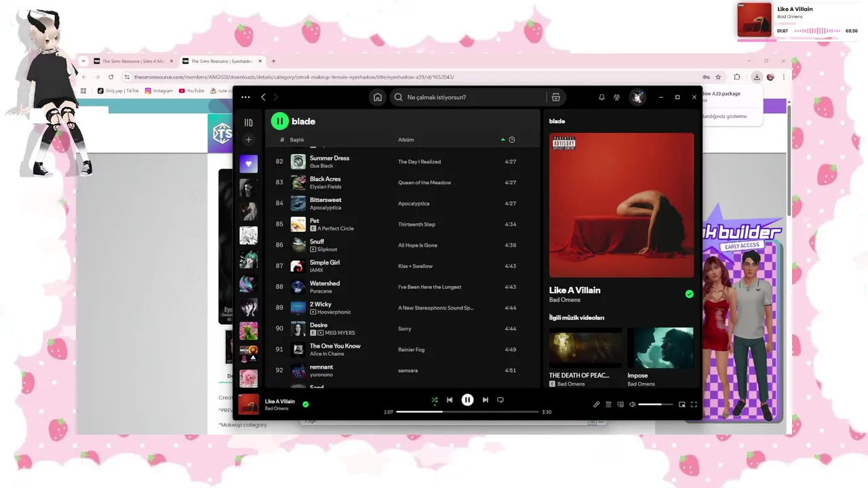Pause playback in bottom player bar
Screen dimensions: 868x488
pos(467,400)
